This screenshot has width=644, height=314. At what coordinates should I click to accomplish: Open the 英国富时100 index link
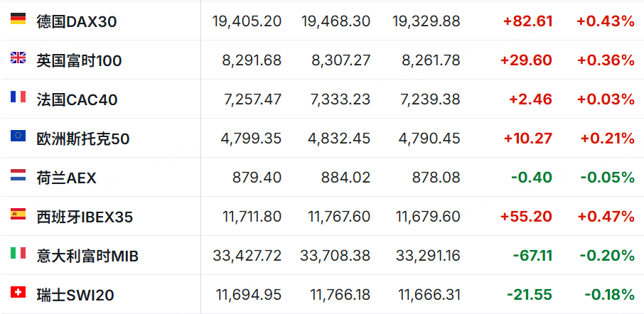tap(80, 61)
